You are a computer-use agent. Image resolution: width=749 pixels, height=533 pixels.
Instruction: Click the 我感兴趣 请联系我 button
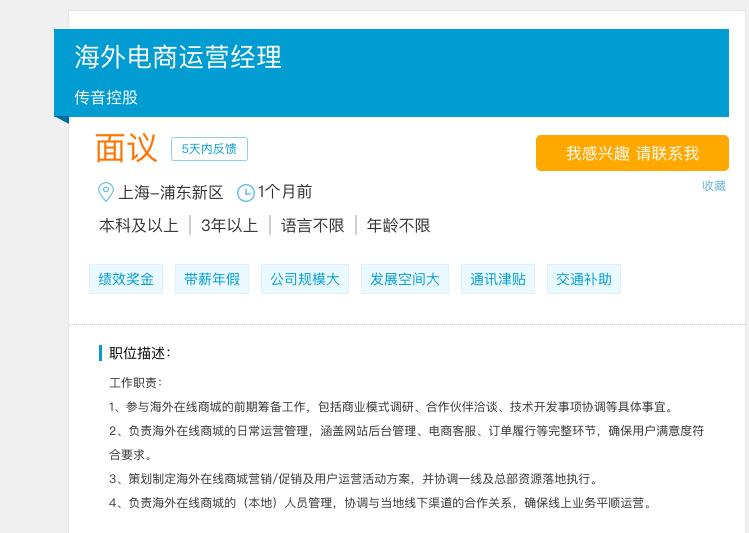coord(632,153)
